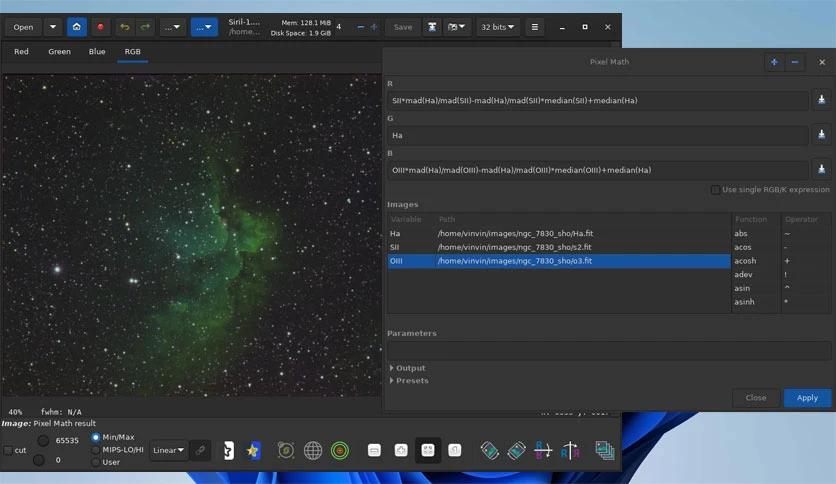
Task: Select the SII image row
Action: 559,247
